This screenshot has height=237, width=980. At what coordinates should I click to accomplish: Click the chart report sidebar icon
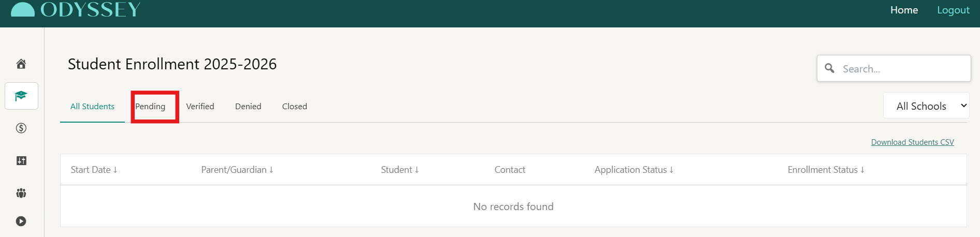click(x=21, y=160)
